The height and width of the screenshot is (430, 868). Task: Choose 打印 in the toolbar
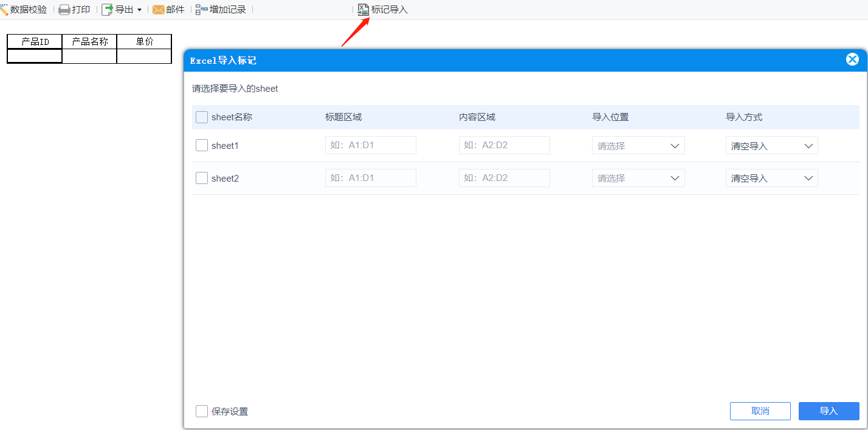81,10
